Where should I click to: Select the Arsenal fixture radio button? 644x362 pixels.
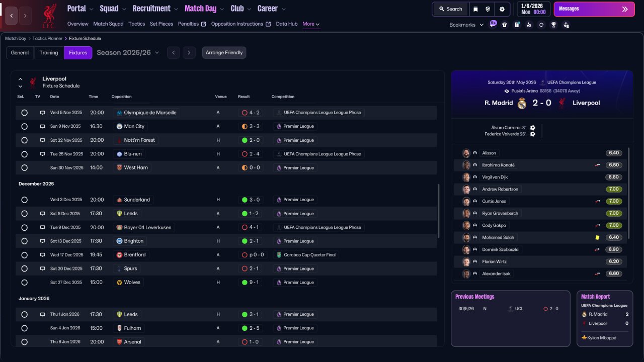24,342
